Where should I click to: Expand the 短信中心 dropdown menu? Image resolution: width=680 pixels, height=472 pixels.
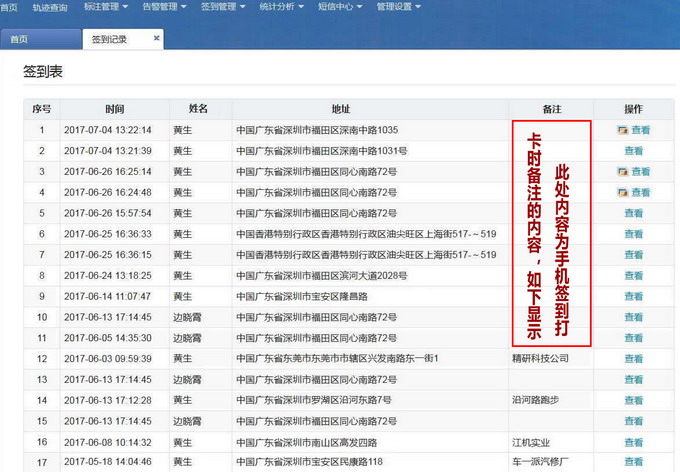[343, 7]
